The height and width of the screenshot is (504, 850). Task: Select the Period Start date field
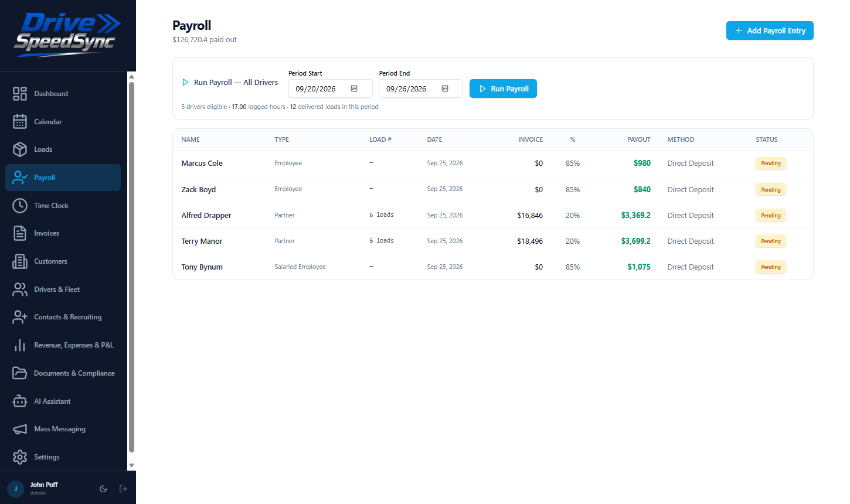331,88
